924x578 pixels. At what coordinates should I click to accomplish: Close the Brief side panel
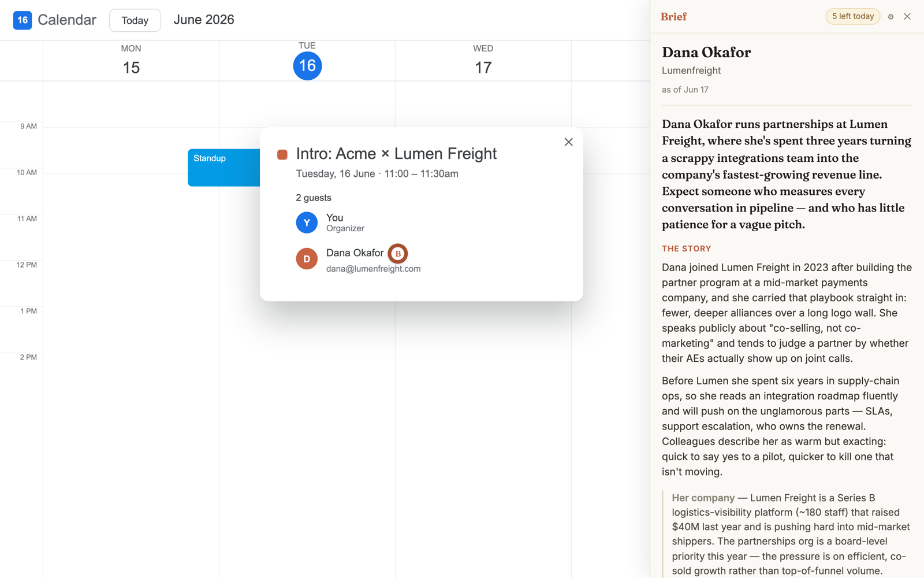[907, 16]
